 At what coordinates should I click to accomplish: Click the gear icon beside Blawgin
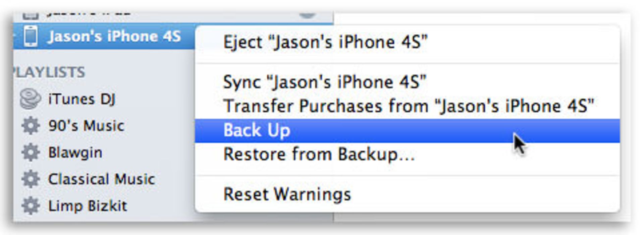pos(31,152)
